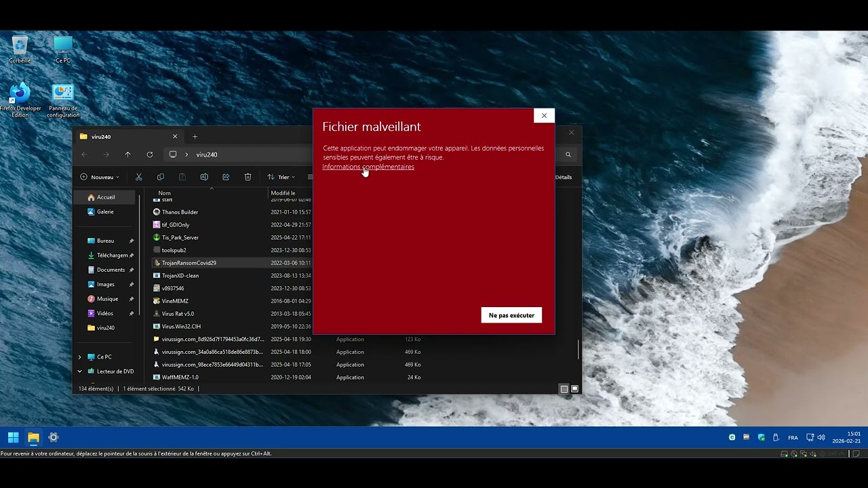This screenshot has height=488, width=868.
Task: Close the Fichier malveillant dialog
Action: 544,116
